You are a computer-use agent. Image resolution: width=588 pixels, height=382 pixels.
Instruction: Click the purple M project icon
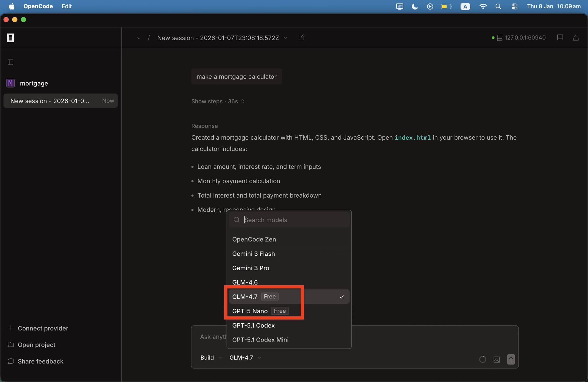point(10,83)
